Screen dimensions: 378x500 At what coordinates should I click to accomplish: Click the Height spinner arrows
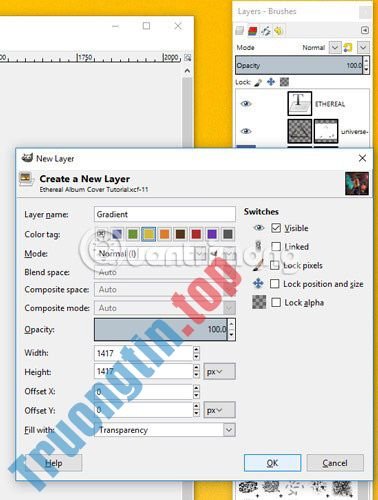point(196,371)
